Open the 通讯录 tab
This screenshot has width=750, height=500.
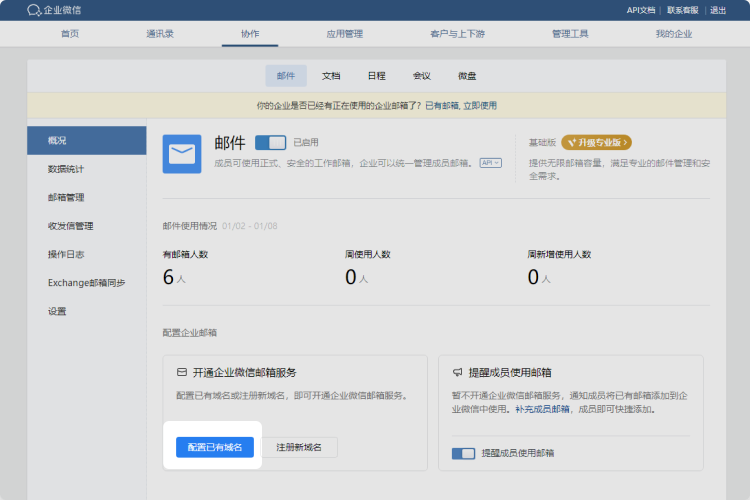[160, 33]
